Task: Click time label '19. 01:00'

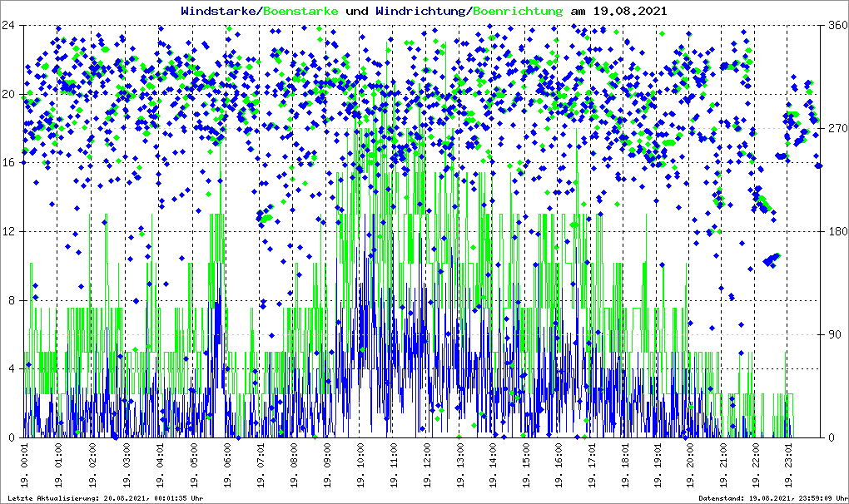Action: (58, 465)
